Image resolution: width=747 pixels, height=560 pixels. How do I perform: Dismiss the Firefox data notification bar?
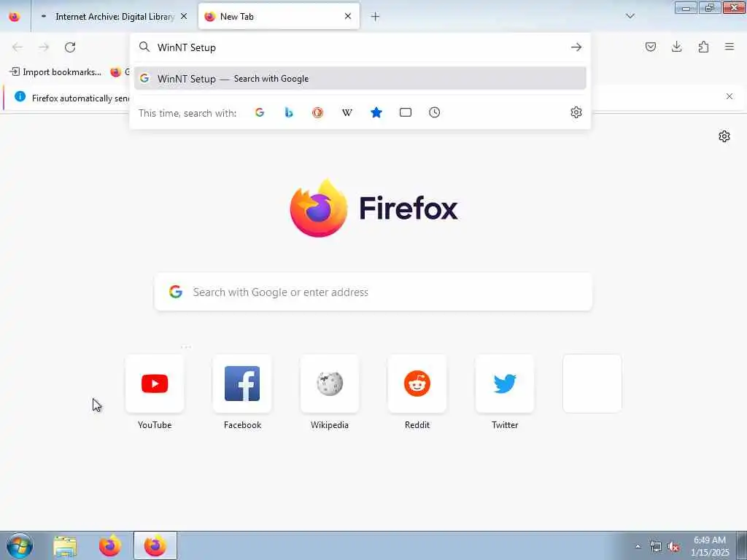(729, 97)
